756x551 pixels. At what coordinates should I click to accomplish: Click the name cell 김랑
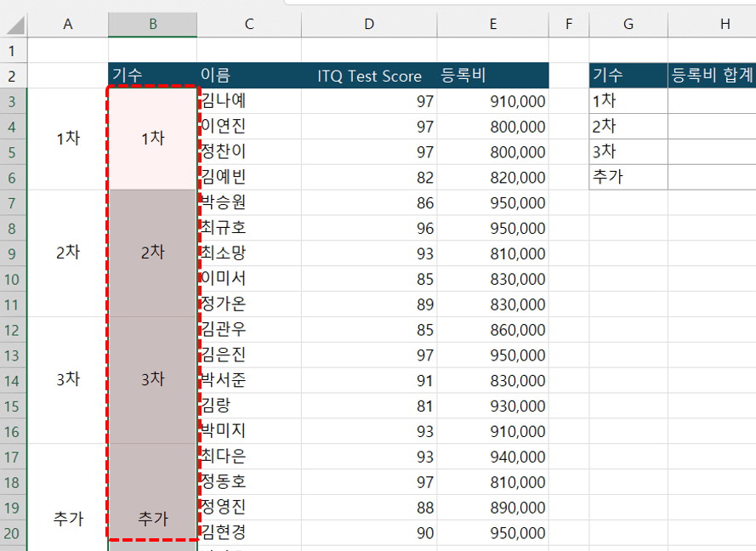249,406
